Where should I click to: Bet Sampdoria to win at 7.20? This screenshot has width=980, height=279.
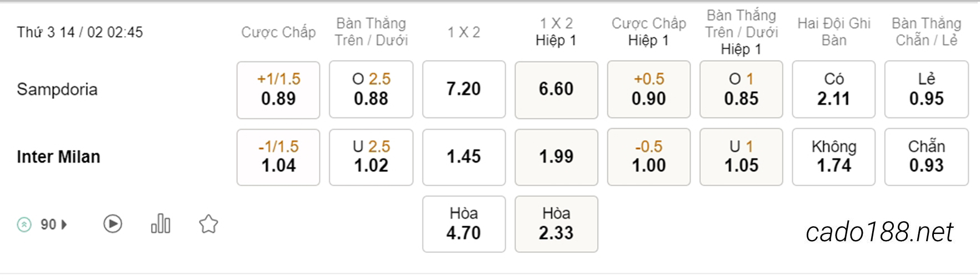click(464, 89)
